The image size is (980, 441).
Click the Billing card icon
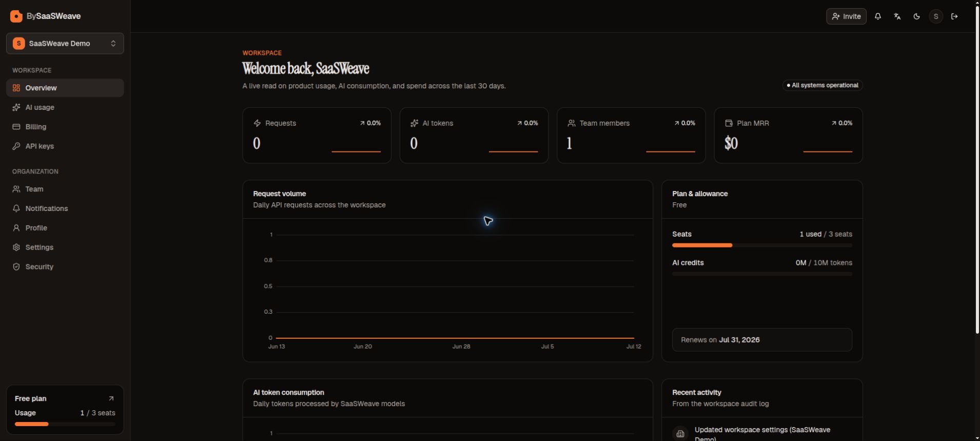pyautogui.click(x=16, y=127)
